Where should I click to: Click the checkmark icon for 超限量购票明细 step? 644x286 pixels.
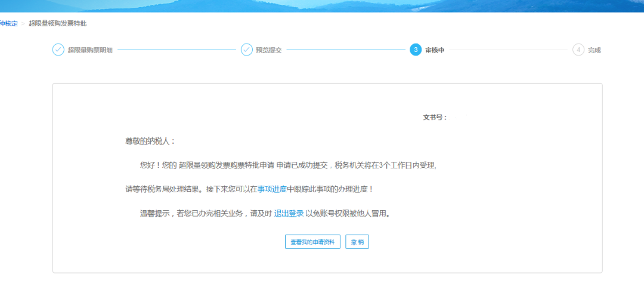58,50
